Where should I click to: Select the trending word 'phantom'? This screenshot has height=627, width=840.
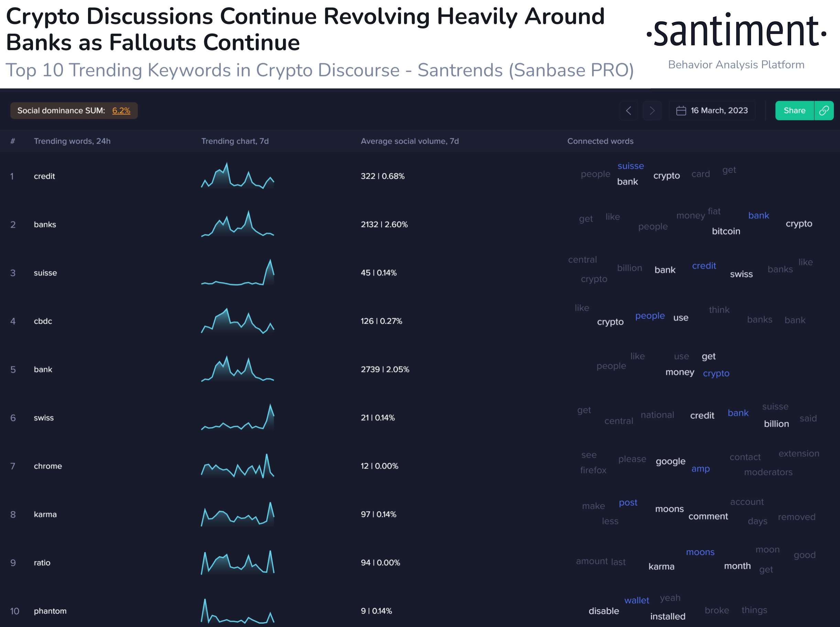(50, 611)
